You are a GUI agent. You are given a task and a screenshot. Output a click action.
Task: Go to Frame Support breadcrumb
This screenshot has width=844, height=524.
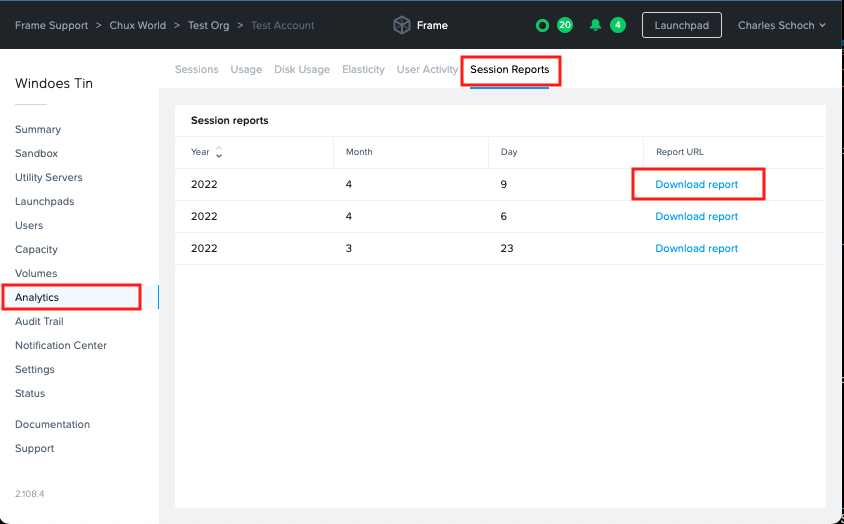52,25
